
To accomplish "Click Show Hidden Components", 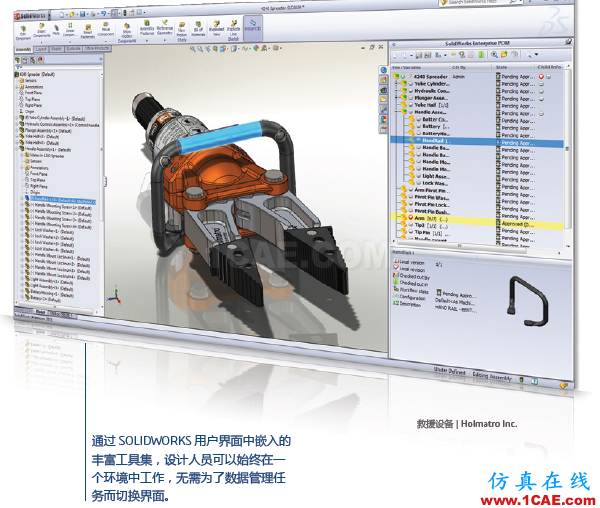I will coord(127,34).
